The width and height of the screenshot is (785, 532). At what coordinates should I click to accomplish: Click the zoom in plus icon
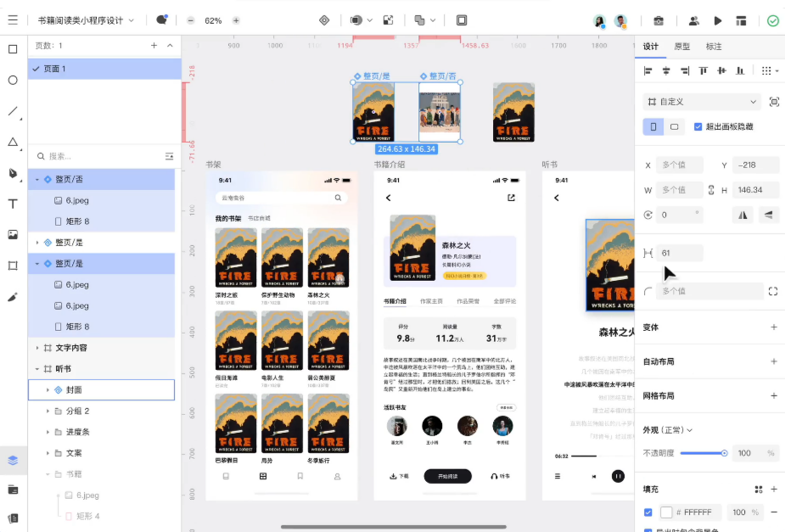(236, 20)
